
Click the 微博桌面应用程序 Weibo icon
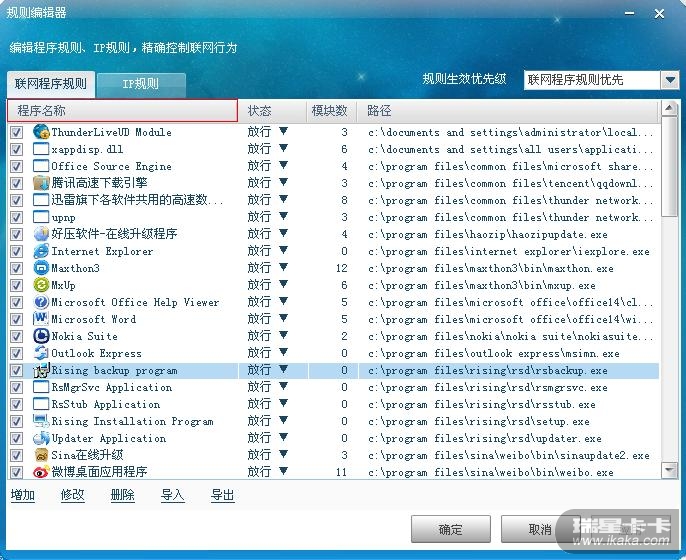click(x=41, y=472)
